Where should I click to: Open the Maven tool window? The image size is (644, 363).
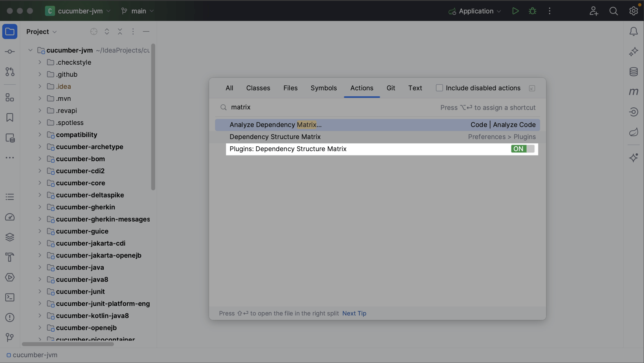click(x=634, y=91)
